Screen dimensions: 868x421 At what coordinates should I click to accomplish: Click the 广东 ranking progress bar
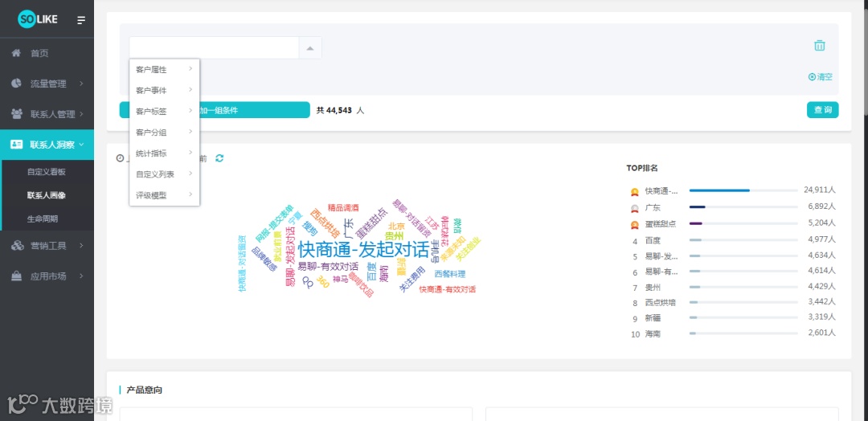coord(743,207)
